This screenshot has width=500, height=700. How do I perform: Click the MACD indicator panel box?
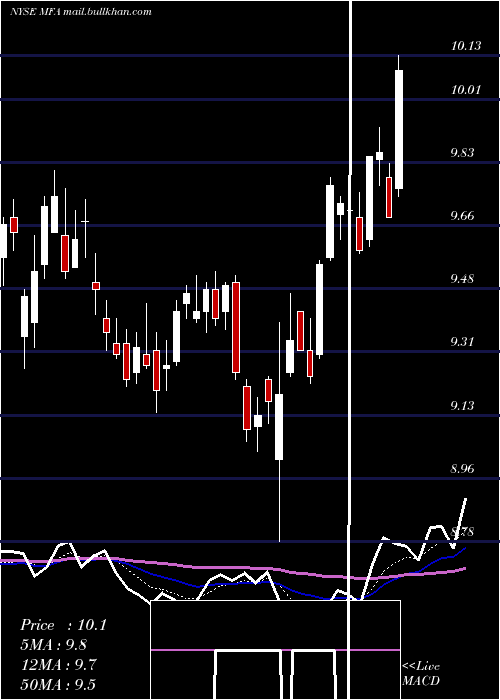275,650
